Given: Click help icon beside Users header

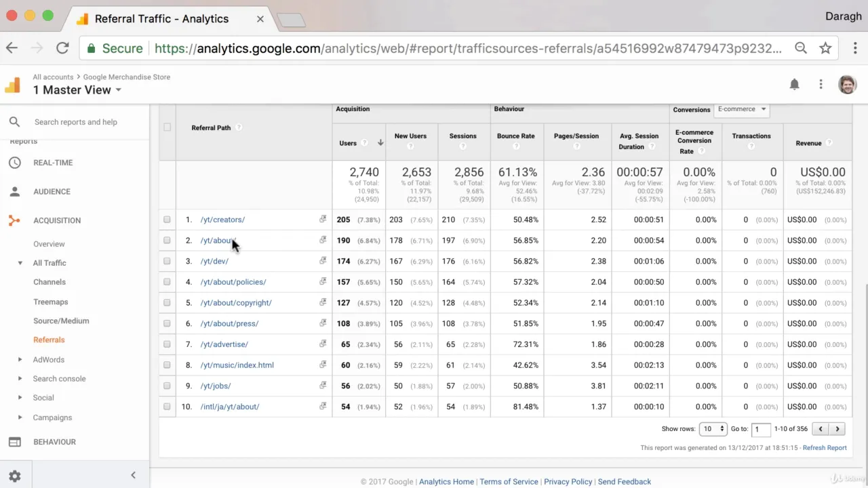Looking at the screenshot, I should (365, 143).
